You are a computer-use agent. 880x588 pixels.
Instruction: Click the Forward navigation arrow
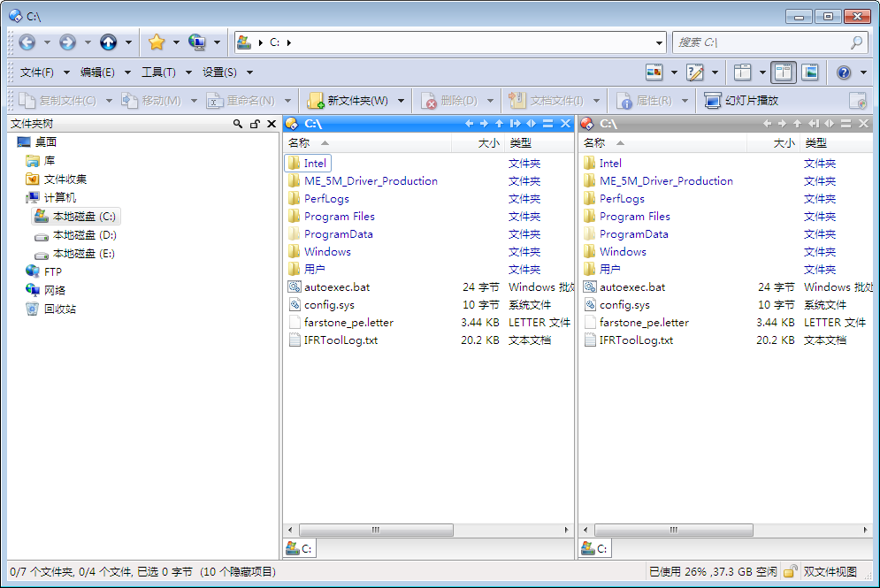coord(67,42)
